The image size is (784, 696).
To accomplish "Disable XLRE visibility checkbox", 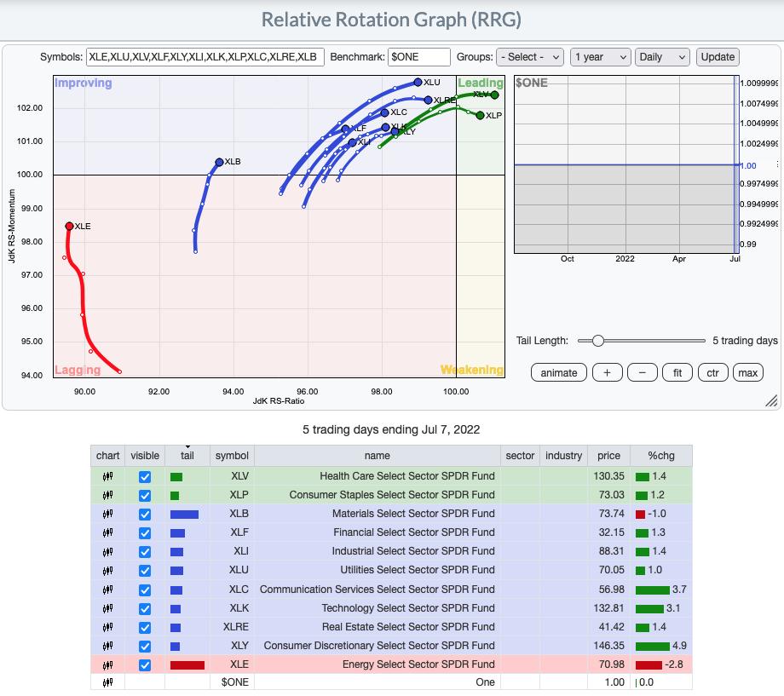I will tap(145, 628).
